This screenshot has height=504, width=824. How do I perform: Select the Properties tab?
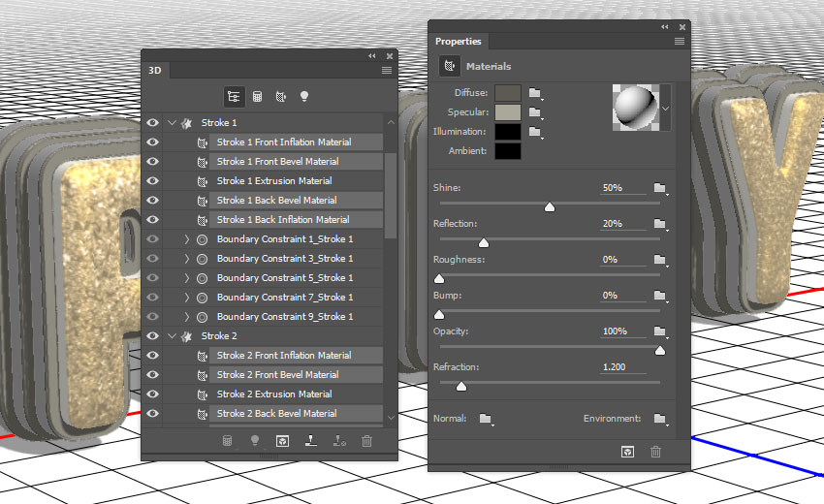(x=458, y=42)
